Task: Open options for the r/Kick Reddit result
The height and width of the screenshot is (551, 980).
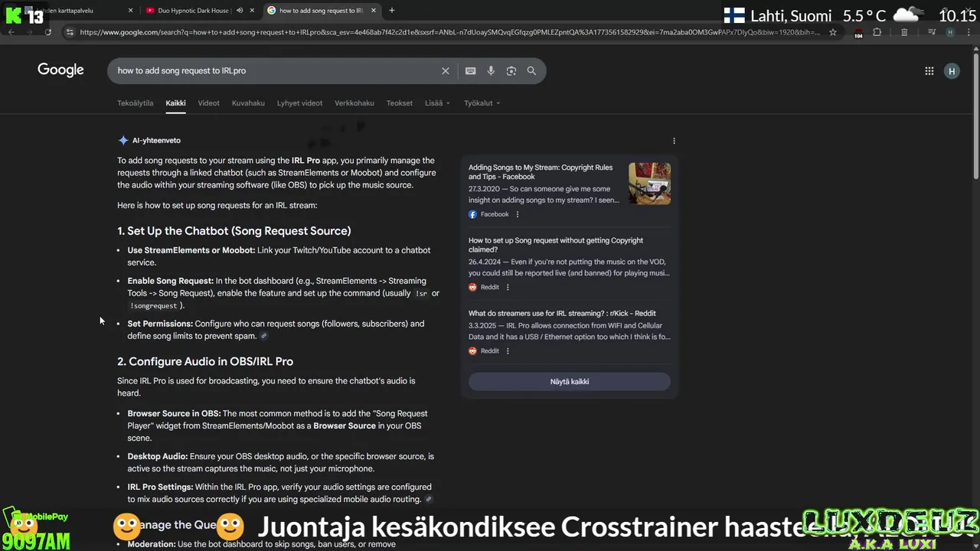Action: [x=508, y=350]
